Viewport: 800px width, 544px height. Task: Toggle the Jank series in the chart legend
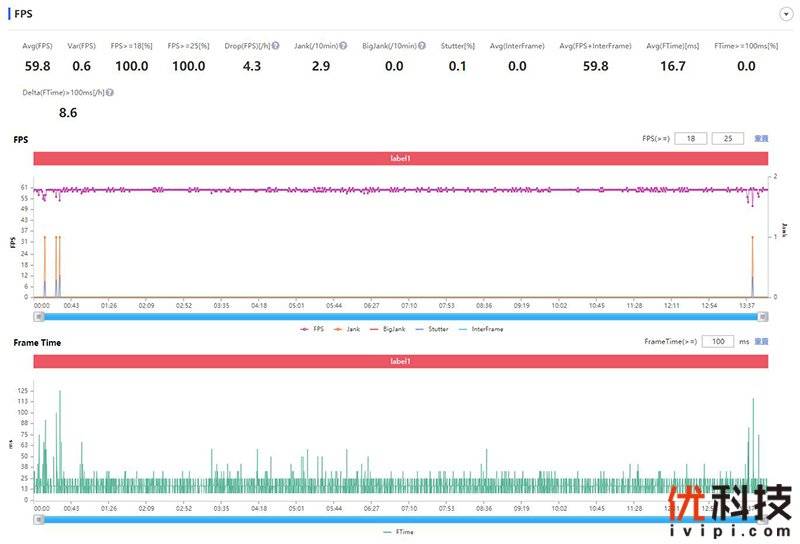click(347, 329)
